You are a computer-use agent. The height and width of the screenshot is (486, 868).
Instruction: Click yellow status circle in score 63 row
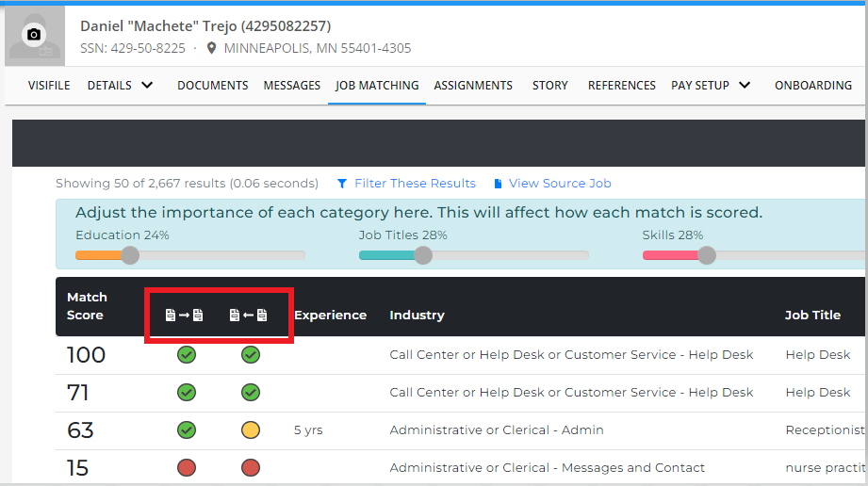[251, 430]
